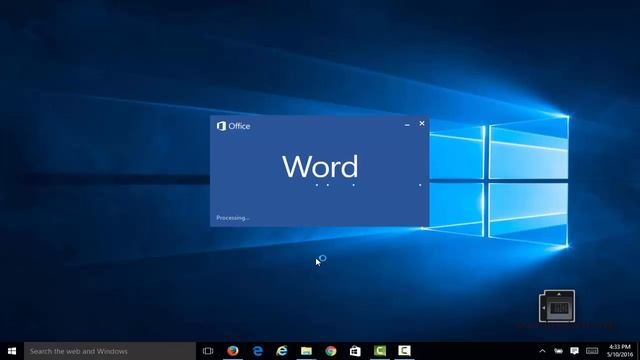640x360 pixels.
Task: Switch to the white Camtasia taskbar icon
Action: pyautogui.click(x=404, y=351)
